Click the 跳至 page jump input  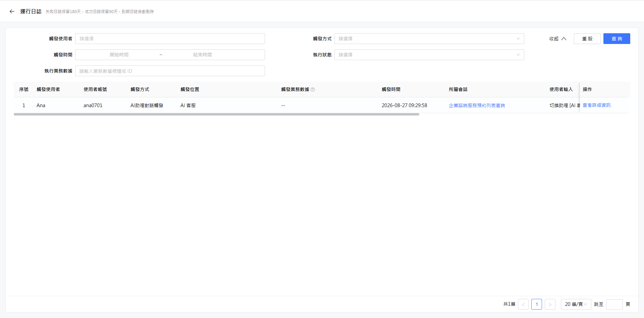(614, 304)
